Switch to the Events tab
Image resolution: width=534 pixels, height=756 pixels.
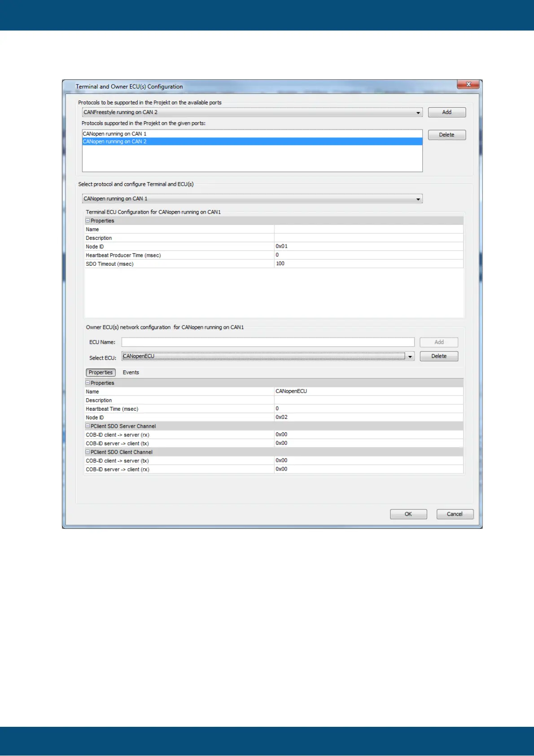pyautogui.click(x=131, y=373)
